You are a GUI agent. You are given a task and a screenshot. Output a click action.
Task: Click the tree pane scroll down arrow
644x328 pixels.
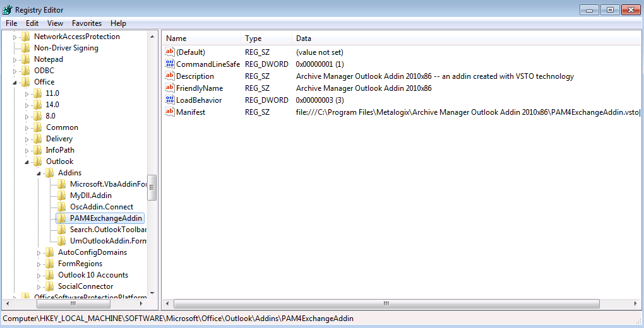[x=152, y=293]
